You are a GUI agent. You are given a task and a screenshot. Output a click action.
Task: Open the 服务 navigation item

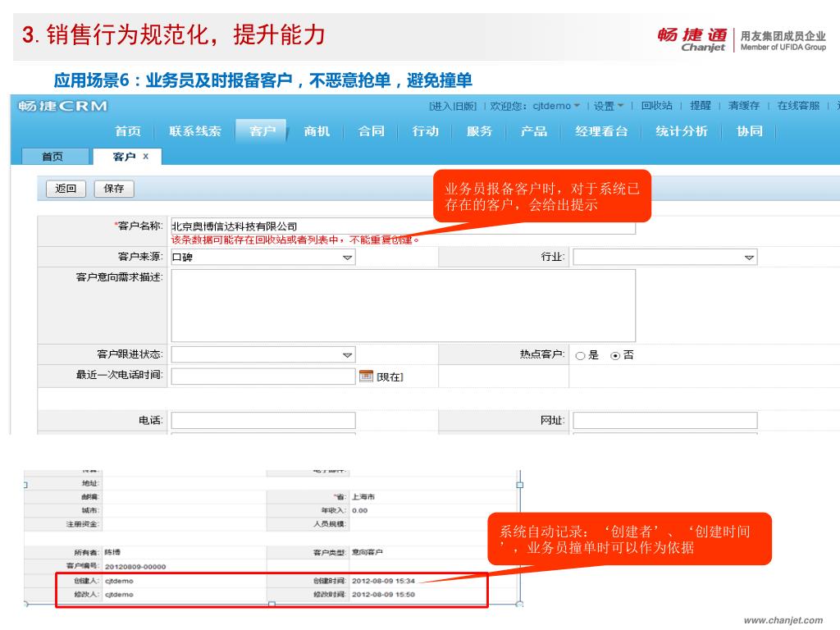click(479, 131)
